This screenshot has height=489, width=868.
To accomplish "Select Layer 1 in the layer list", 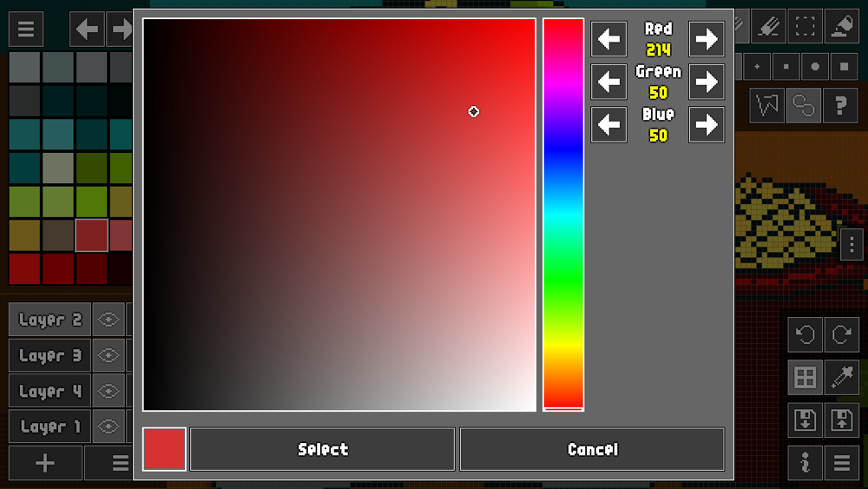I will click(49, 426).
